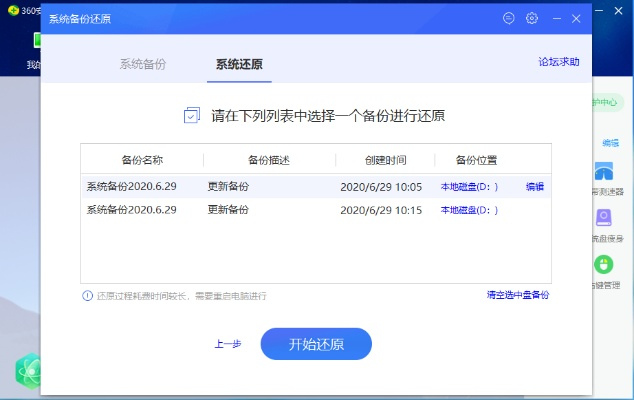Image resolution: width=634 pixels, height=400 pixels.
Task: Open the speed tester tool icon
Action: [x=604, y=172]
